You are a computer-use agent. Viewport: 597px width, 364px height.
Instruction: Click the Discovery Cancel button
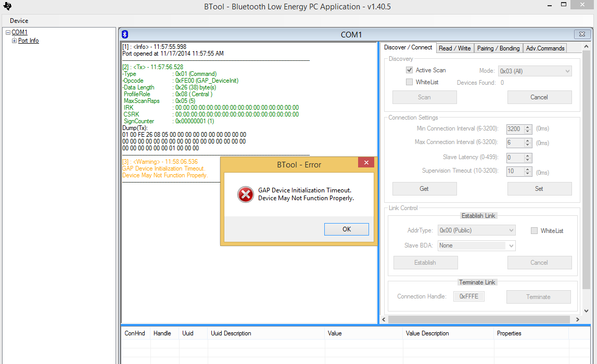coord(540,97)
